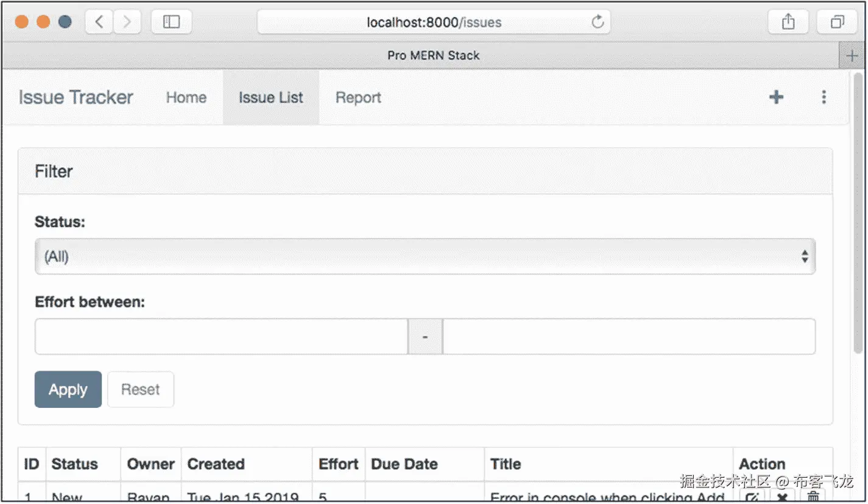The width and height of the screenshot is (868, 504).
Task: Open a new tab with plus button
Action: click(x=852, y=56)
